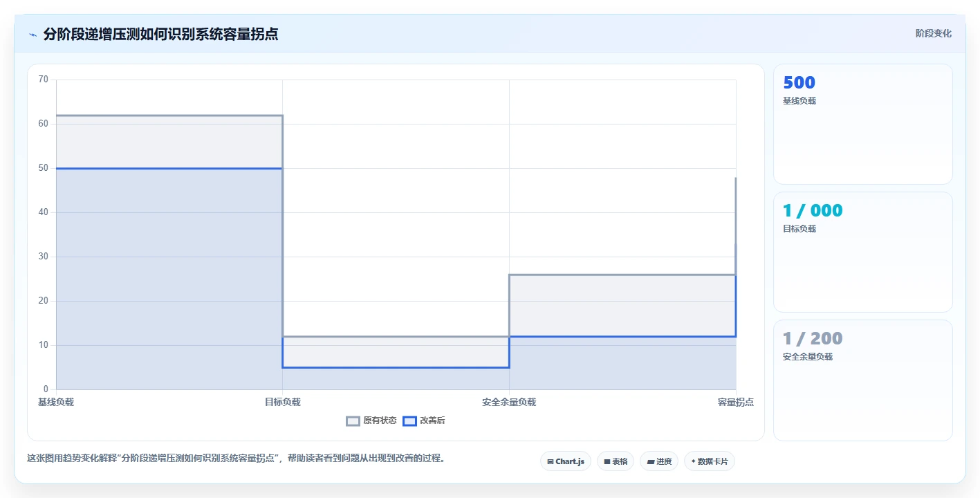
Task: Click the 基线负载 x-axis label
Action: click(x=56, y=402)
